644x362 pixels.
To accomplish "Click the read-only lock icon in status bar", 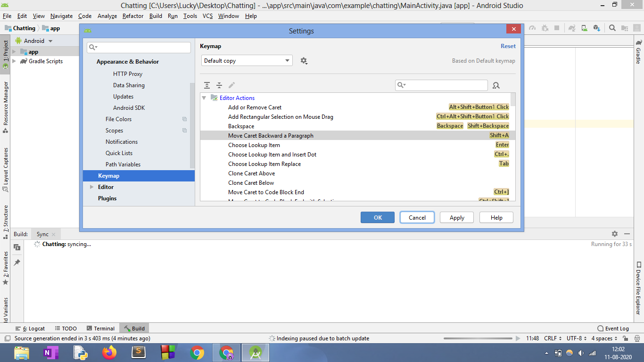I will click(x=625, y=338).
